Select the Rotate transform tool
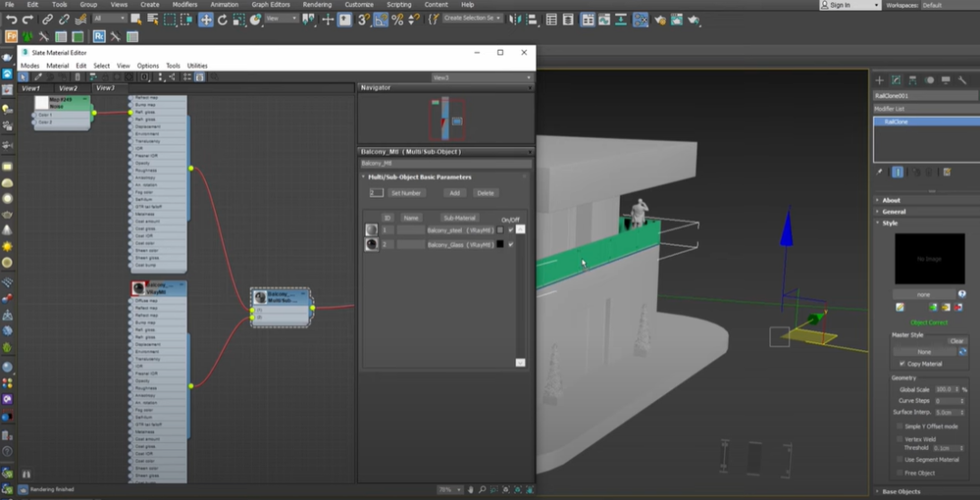The image size is (980, 500). (223, 19)
